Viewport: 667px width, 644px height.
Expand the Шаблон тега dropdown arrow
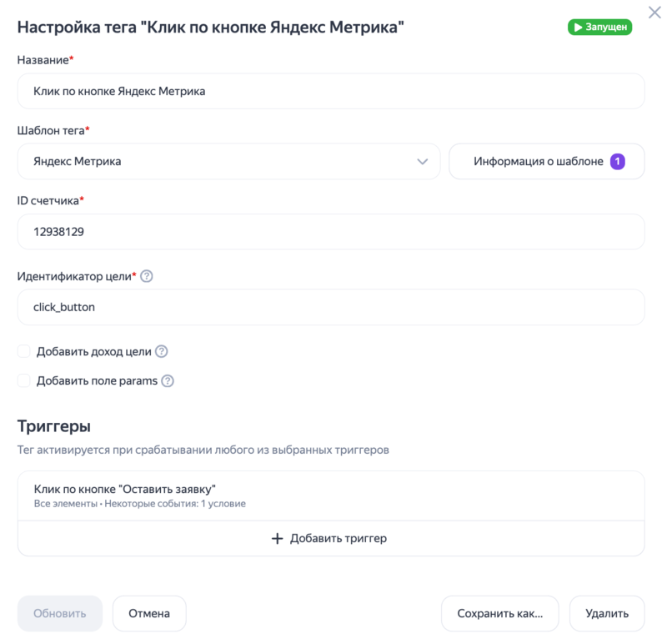click(422, 162)
